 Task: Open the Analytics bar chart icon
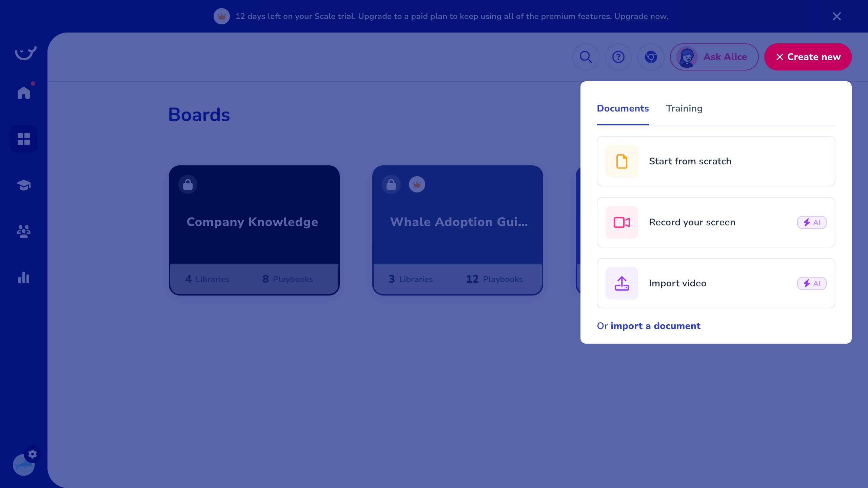pos(24,278)
